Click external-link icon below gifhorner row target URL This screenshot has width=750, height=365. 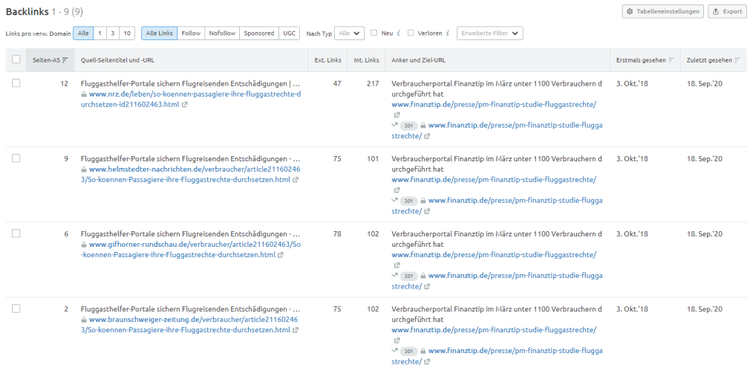[397, 265]
